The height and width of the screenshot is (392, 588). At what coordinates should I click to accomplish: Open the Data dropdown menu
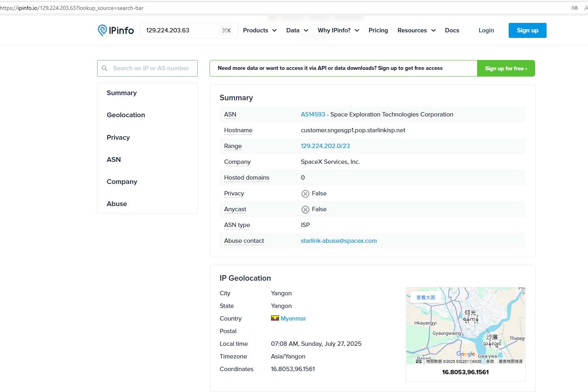pyautogui.click(x=297, y=30)
